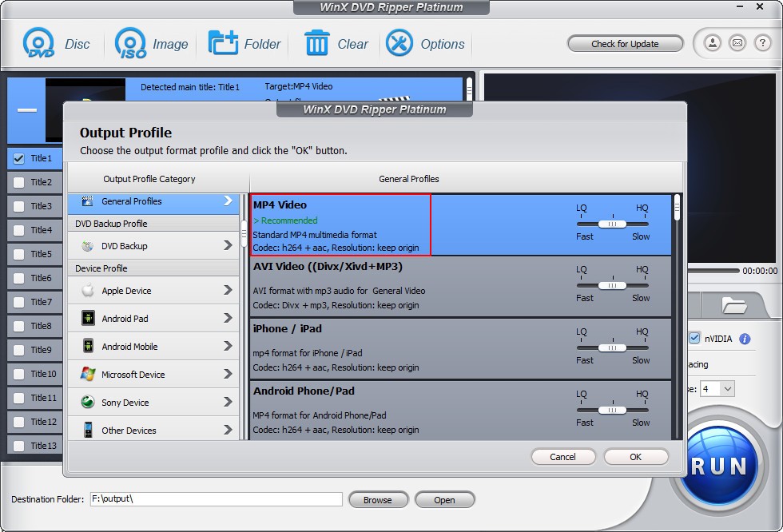
Task: Click the user account icon
Action: (713, 43)
